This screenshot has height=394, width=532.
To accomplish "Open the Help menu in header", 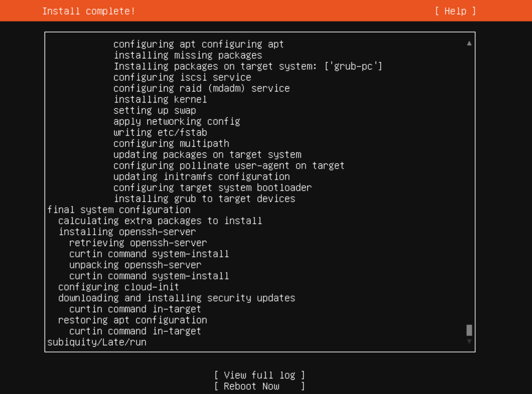I will [x=455, y=11].
